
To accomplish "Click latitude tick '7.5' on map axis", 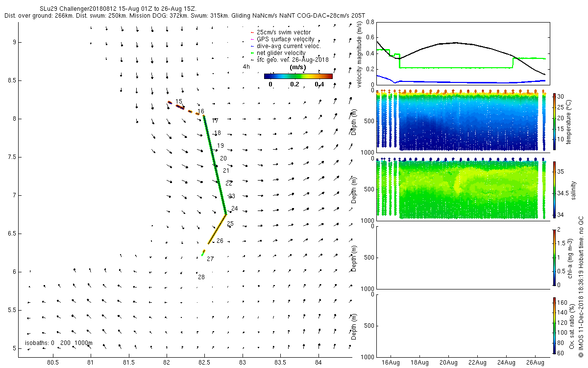I will click(x=12, y=157).
